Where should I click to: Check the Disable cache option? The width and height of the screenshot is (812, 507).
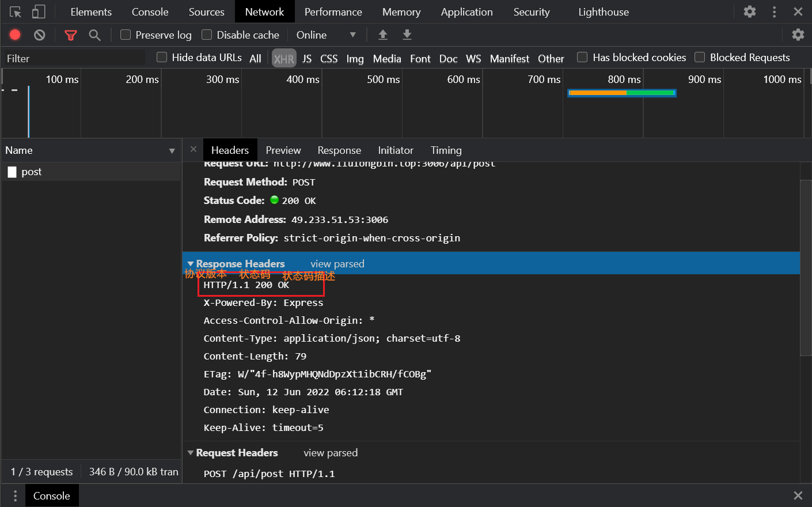tap(207, 35)
